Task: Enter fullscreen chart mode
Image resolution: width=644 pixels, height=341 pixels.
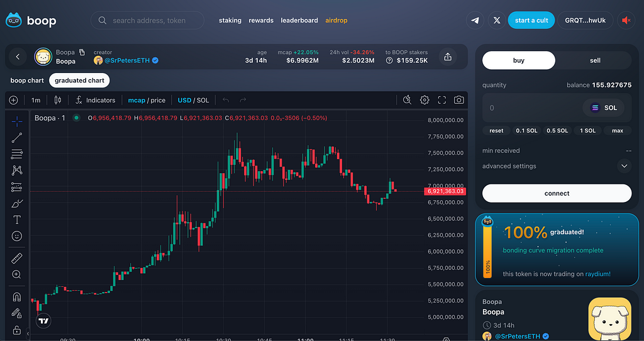Action: point(442,100)
